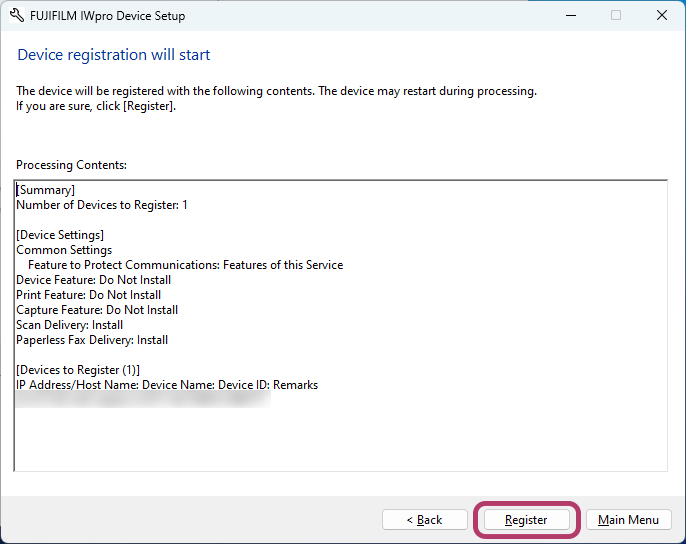
Task: Click the 'Device registration will start' heading
Action: click(x=114, y=55)
